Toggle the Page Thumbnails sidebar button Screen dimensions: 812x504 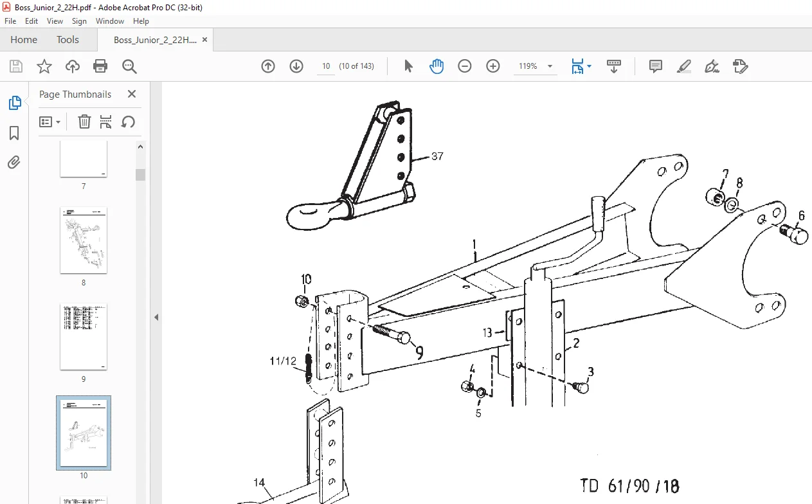[14, 103]
